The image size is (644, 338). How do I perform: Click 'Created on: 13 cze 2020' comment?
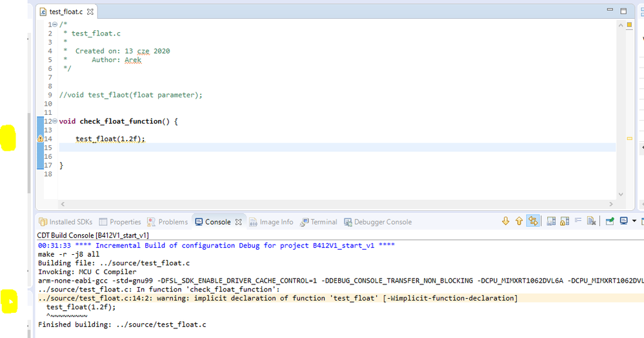[x=117, y=51]
